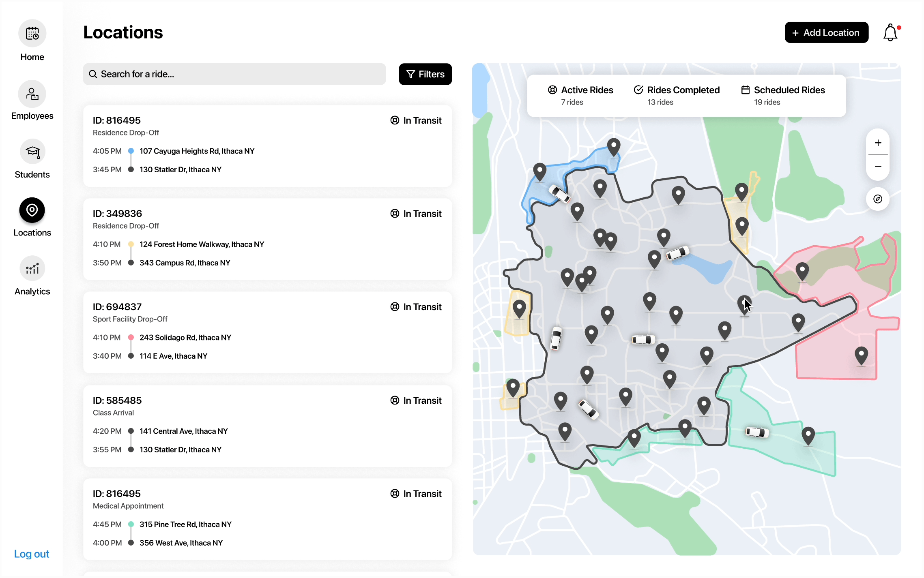Click the Rides Completed checkmark icon
The image size is (924, 578).
pos(638,90)
